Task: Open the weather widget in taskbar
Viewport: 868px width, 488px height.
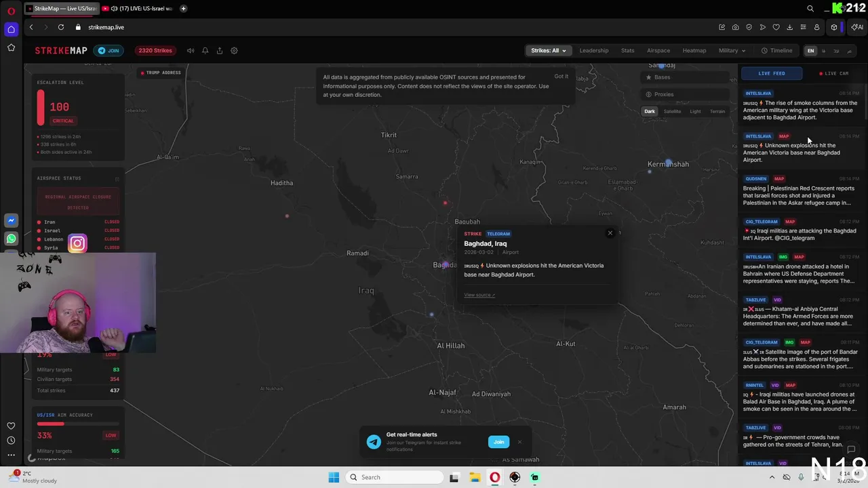Action: click(34, 476)
